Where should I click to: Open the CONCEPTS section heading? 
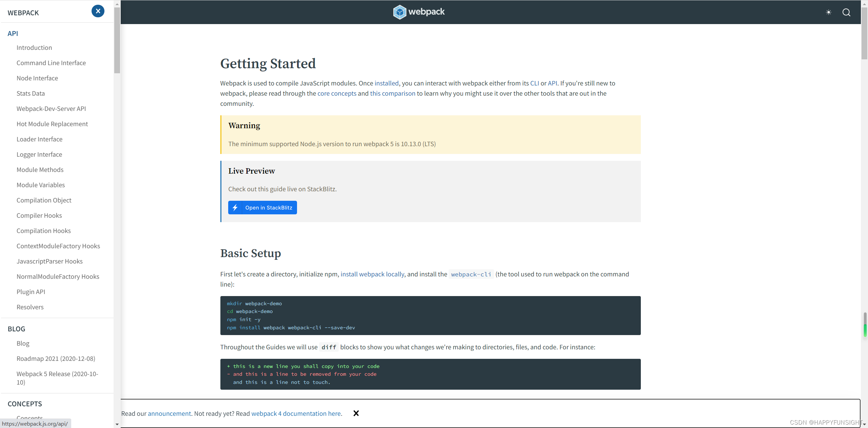[25, 404]
